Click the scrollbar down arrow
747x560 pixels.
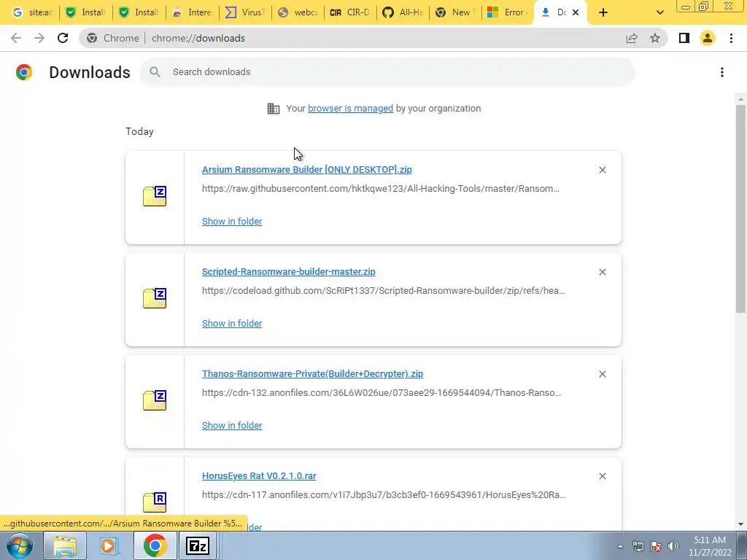[740, 524]
